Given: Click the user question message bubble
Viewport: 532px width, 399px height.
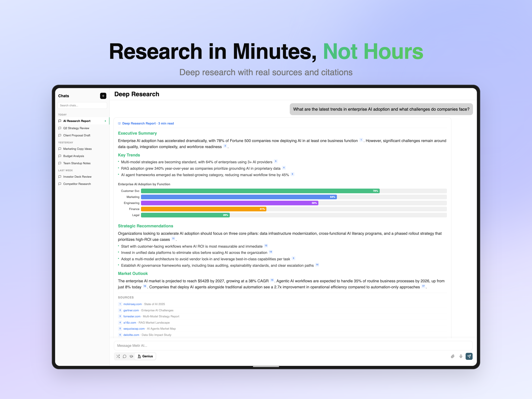Looking at the screenshot, I should click(x=381, y=109).
